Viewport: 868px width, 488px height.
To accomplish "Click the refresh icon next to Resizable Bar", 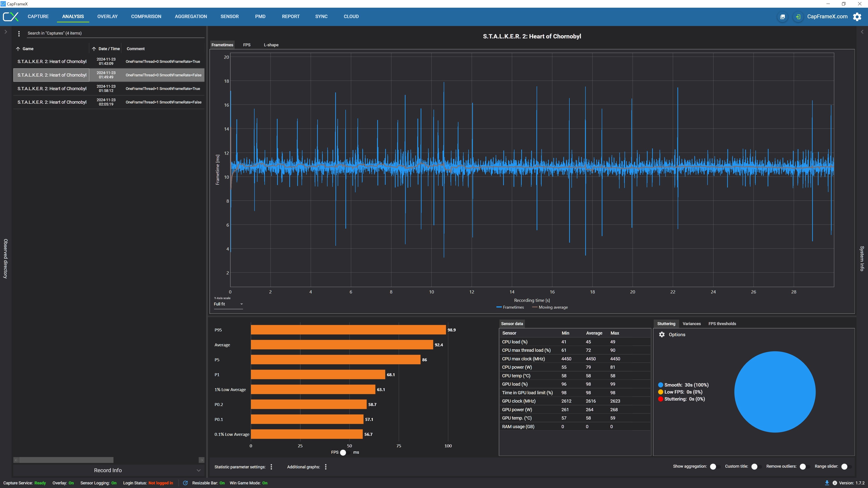I will coord(185,483).
